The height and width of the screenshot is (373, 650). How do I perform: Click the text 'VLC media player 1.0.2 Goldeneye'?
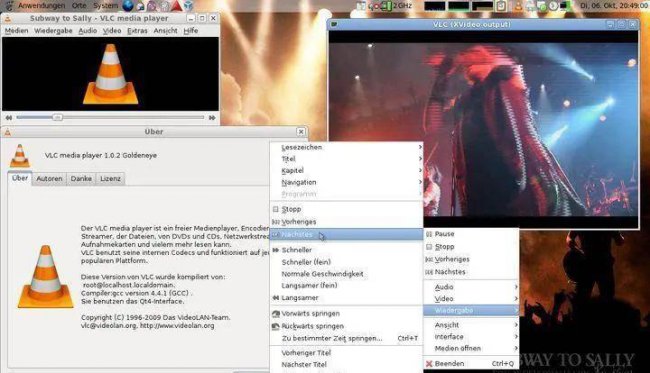[x=101, y=155]
